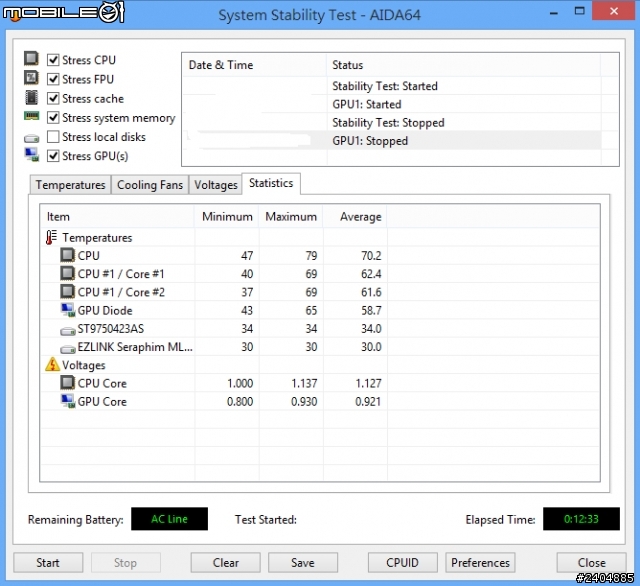Click the Maximum column header

291,216
